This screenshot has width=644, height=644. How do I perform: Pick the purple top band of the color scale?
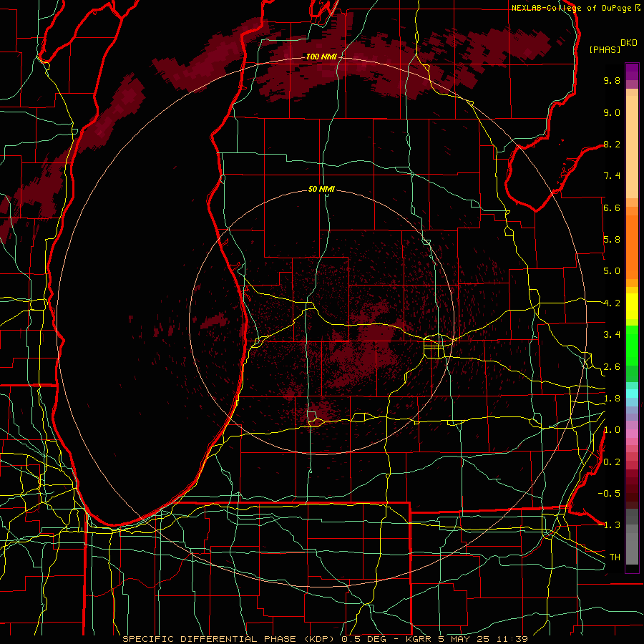[632, 72]
